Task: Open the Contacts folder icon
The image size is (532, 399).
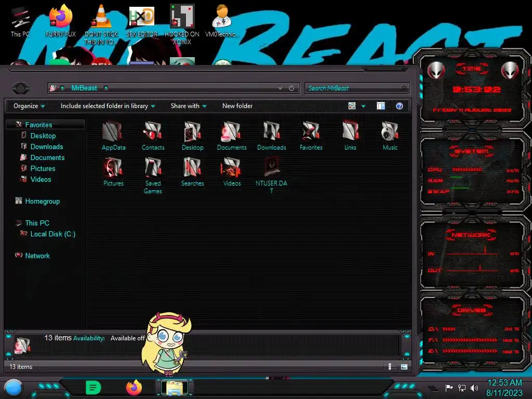Action: pos(153,136)
